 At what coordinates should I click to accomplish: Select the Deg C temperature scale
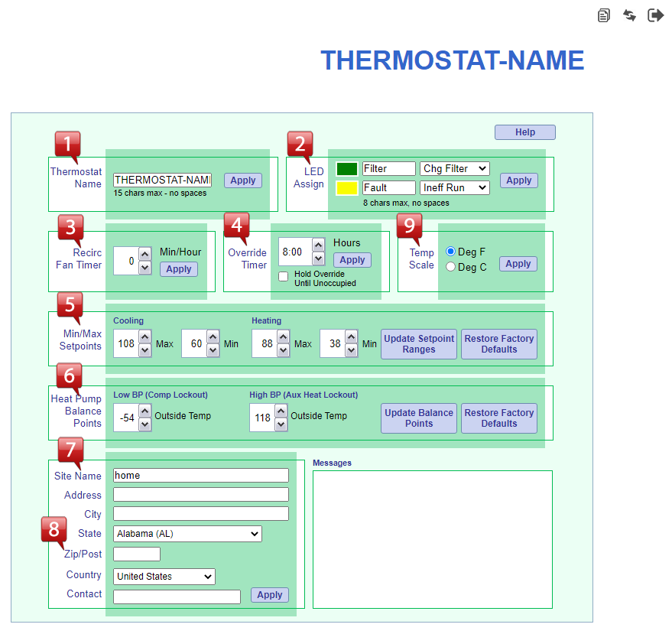click(x=451, y=267)
